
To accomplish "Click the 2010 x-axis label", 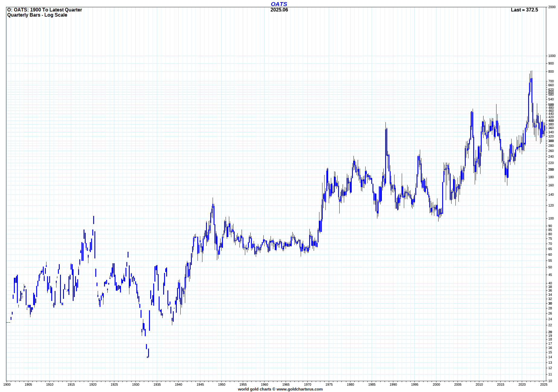I will pos(479,384).
